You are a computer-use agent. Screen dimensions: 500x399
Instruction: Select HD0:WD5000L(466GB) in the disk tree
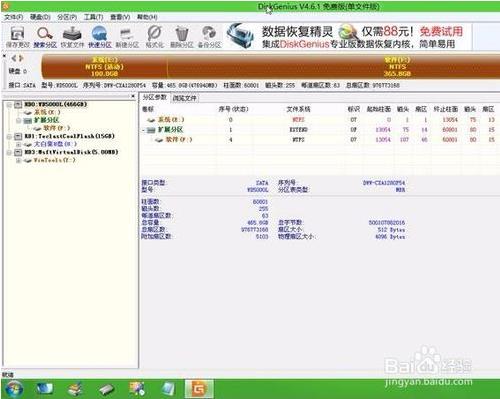click(56, 104)
